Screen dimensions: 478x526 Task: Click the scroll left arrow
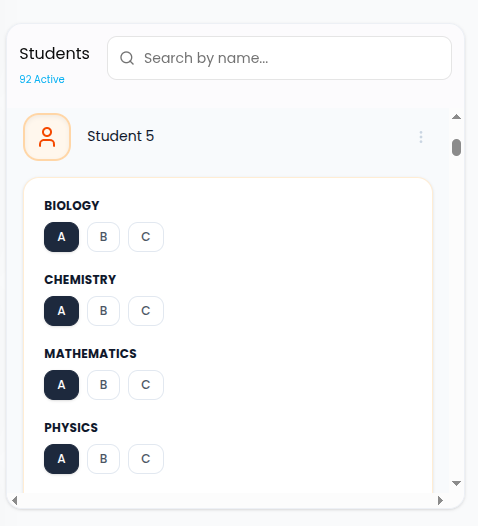coord(14,501)
